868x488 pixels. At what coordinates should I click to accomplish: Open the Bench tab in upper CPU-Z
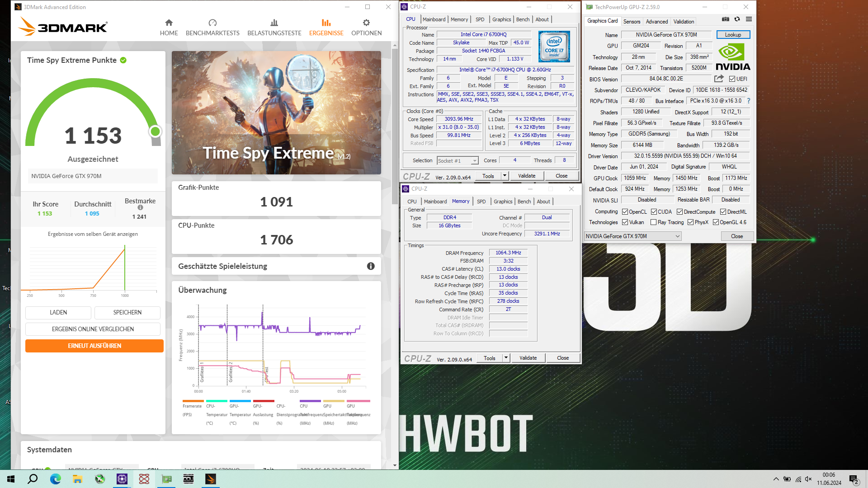(x=523, y=19)
